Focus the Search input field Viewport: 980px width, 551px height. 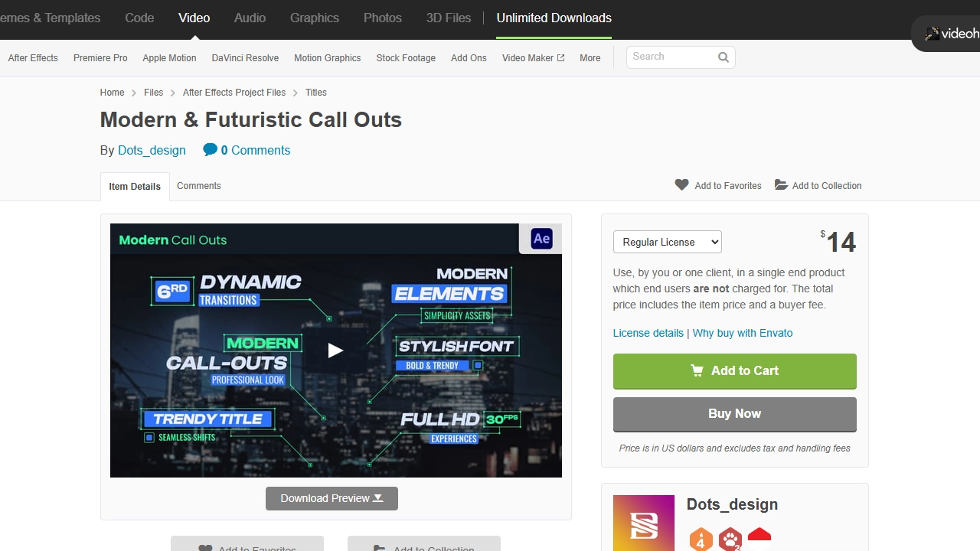(671, 57)
